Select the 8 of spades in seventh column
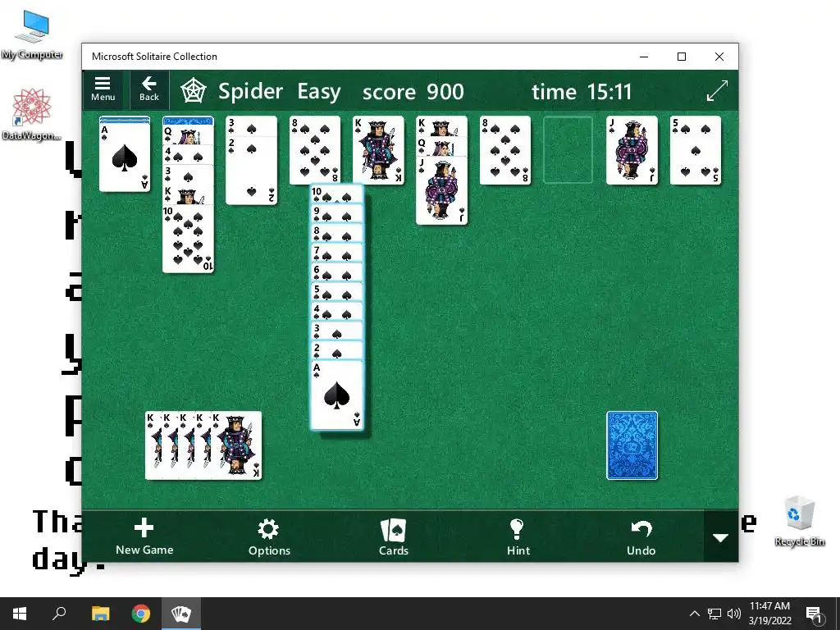This screenshot has width=840, height=630. click(x=505, y=150)
